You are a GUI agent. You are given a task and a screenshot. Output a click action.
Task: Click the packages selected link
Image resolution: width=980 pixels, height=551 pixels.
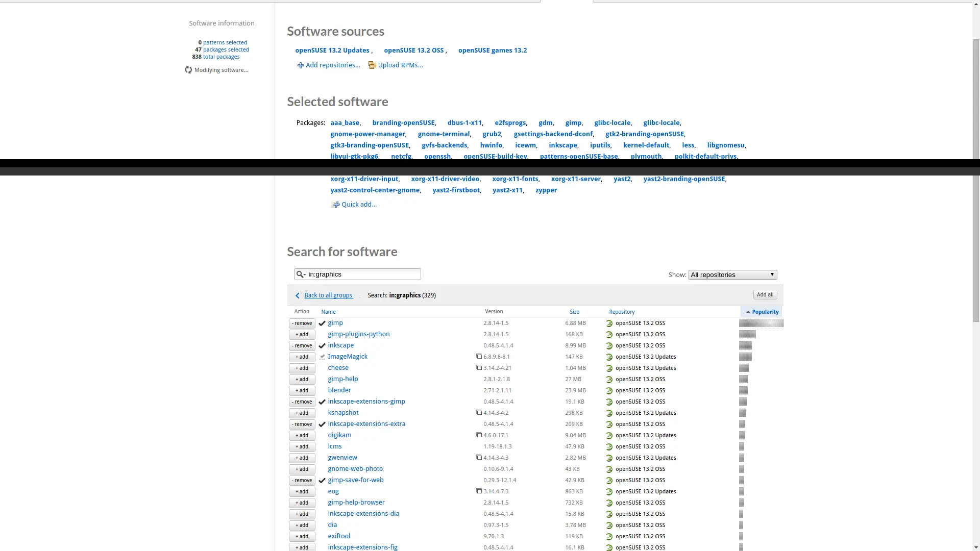pyautogui.click(x=226, y=50)
